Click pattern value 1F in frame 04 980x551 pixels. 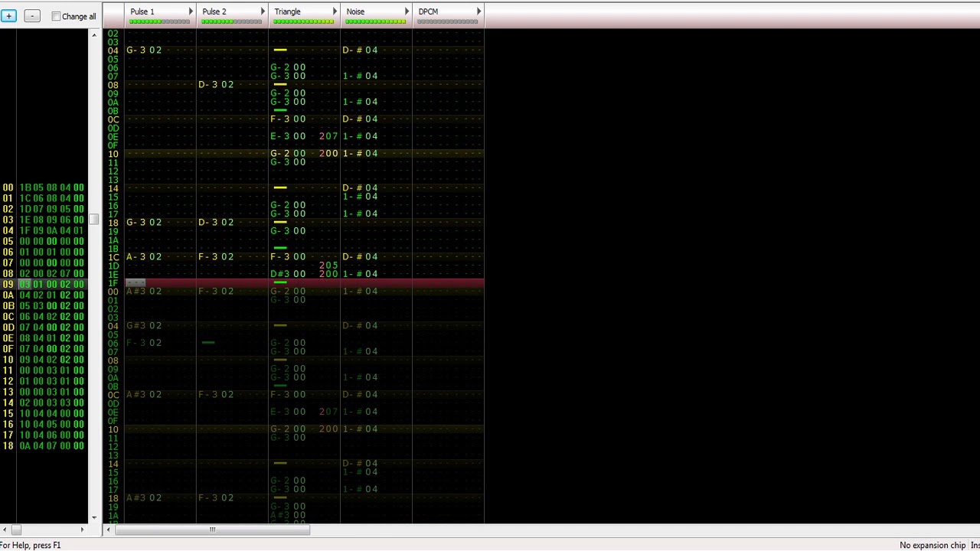(25, 230)
